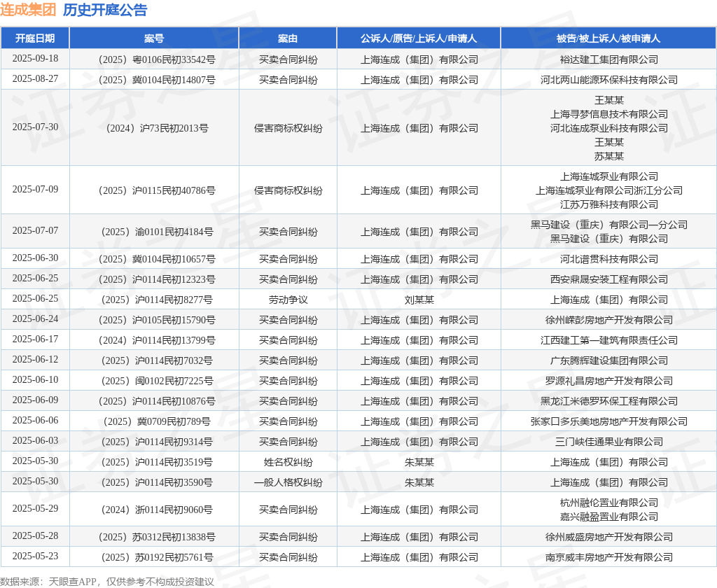Click defendant 徐州嵘彭房地产开发有限公司

coord(608,320)
